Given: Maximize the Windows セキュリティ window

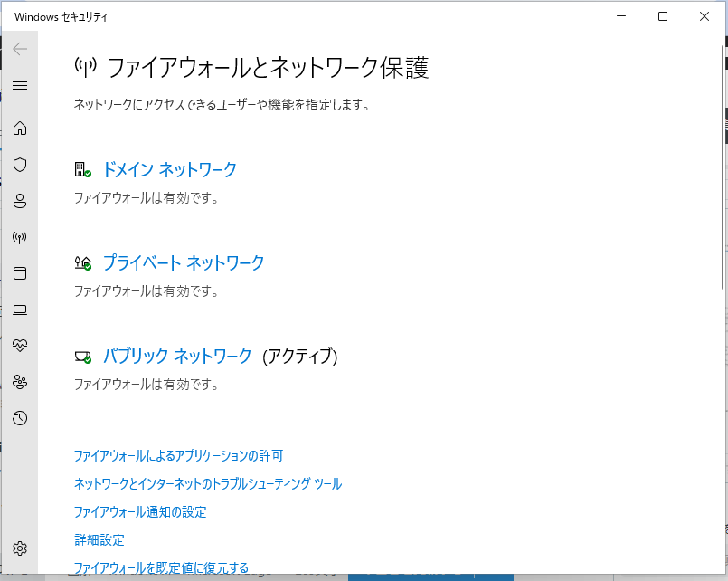Looking at the screenshot, I should [663, 16].
